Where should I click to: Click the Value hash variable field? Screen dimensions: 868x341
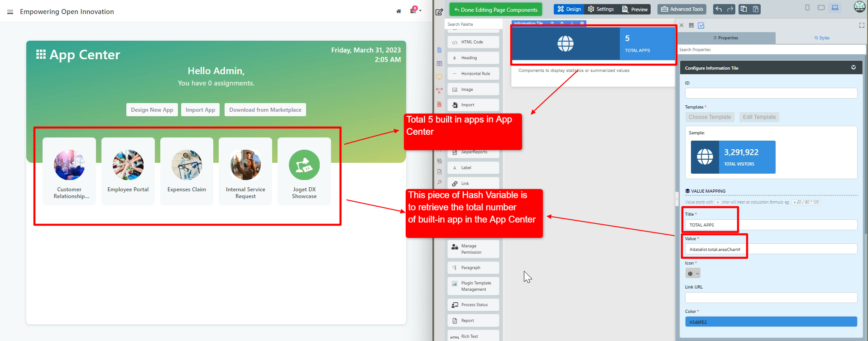click(771, 249)
